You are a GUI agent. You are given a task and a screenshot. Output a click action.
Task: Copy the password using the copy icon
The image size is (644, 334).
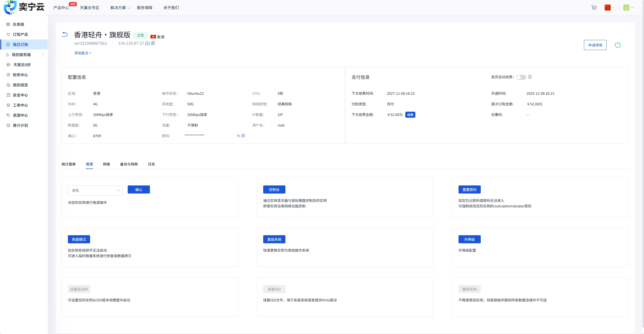pyautogui.click(x=243, y=136)
